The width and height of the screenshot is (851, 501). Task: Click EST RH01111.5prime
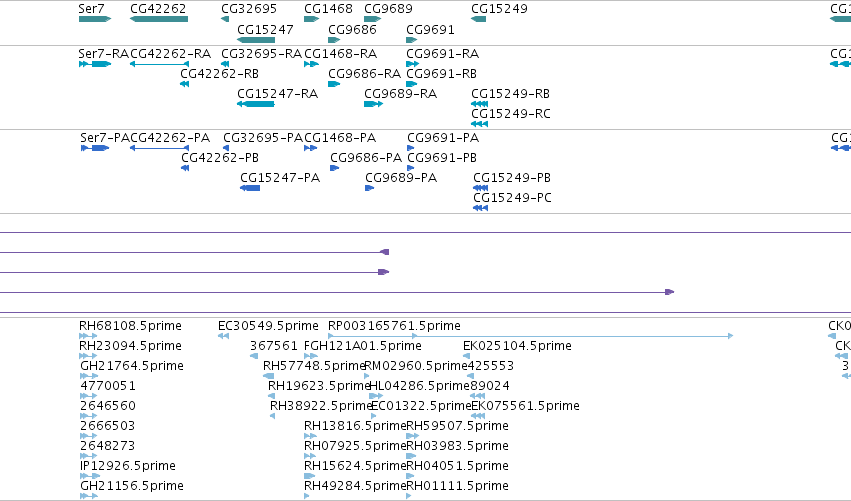click(458, 486)
